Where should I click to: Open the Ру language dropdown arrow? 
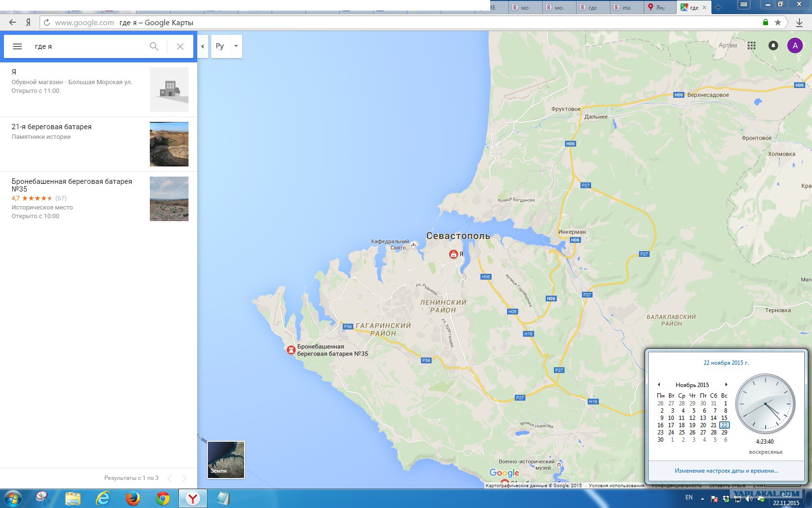click(236, 46)
